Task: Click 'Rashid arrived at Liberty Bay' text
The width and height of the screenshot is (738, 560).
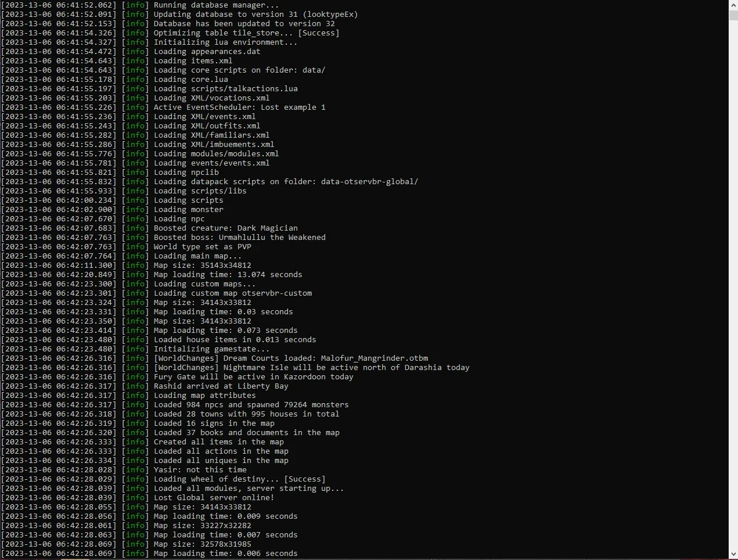Action: coord(221,386)
